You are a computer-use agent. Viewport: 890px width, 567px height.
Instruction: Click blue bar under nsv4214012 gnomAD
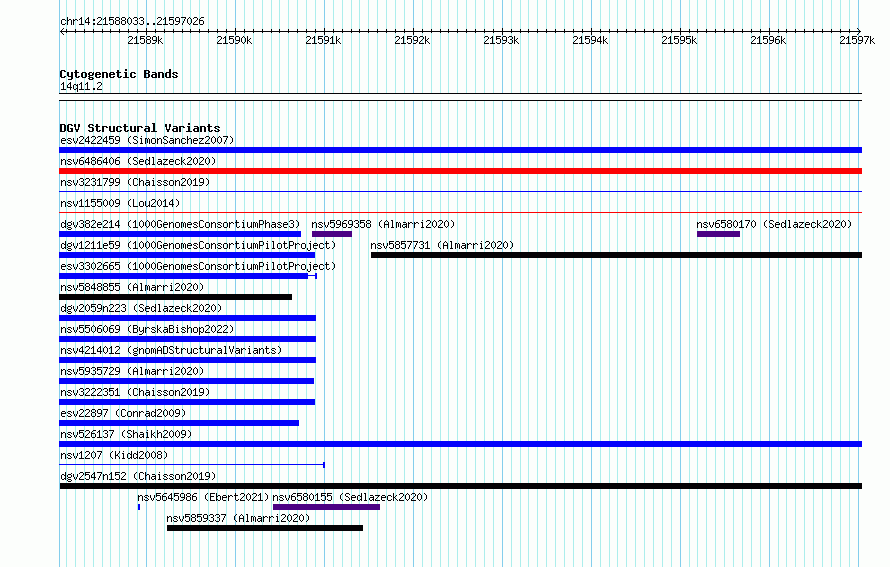187,360
